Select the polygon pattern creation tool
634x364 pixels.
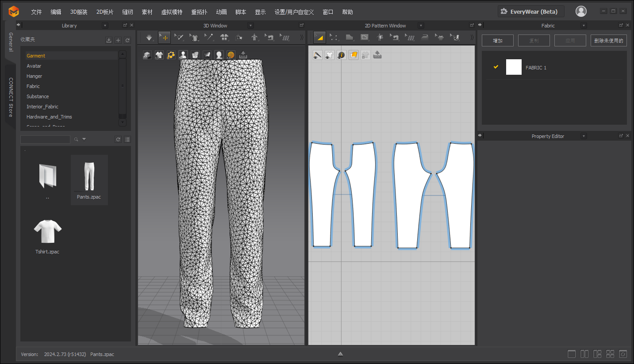coord(350,38)
